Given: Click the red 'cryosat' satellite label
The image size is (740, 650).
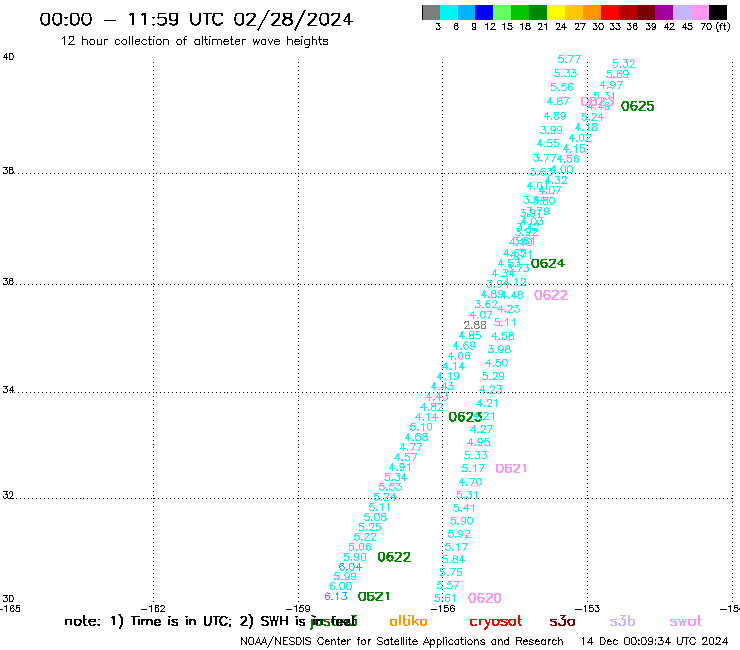Looking at the screenshot, I should coord(496,622).
